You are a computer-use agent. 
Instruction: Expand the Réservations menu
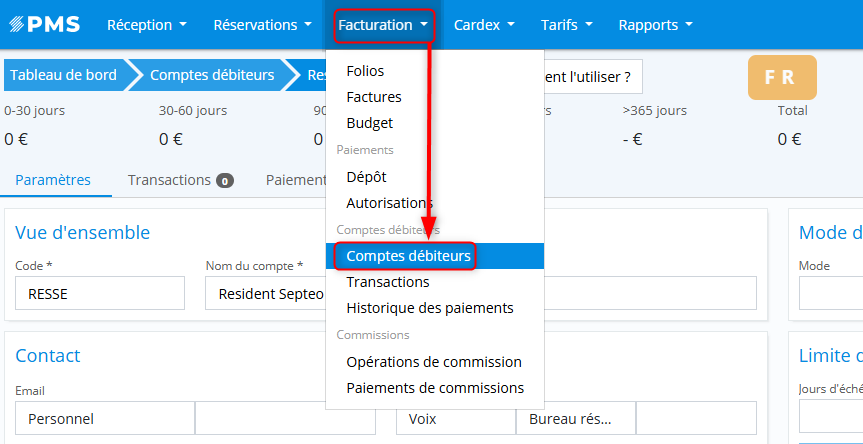[262, 24]
